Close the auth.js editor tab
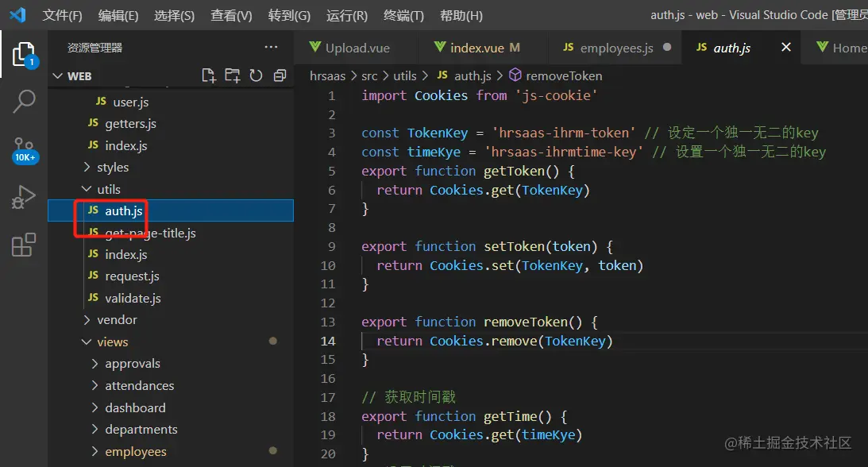The width and height of the screenshot is (868, 467). [x=785, y=47]
